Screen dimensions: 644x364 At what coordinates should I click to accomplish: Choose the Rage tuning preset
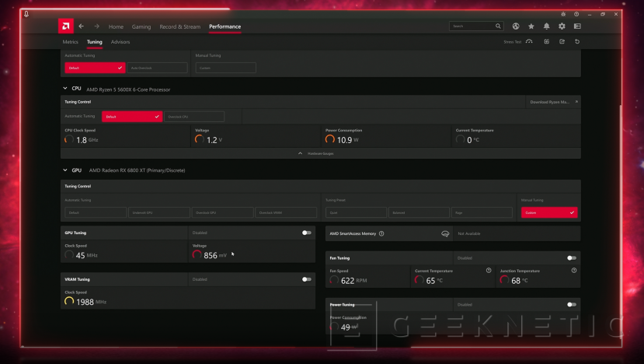[482, 212]
